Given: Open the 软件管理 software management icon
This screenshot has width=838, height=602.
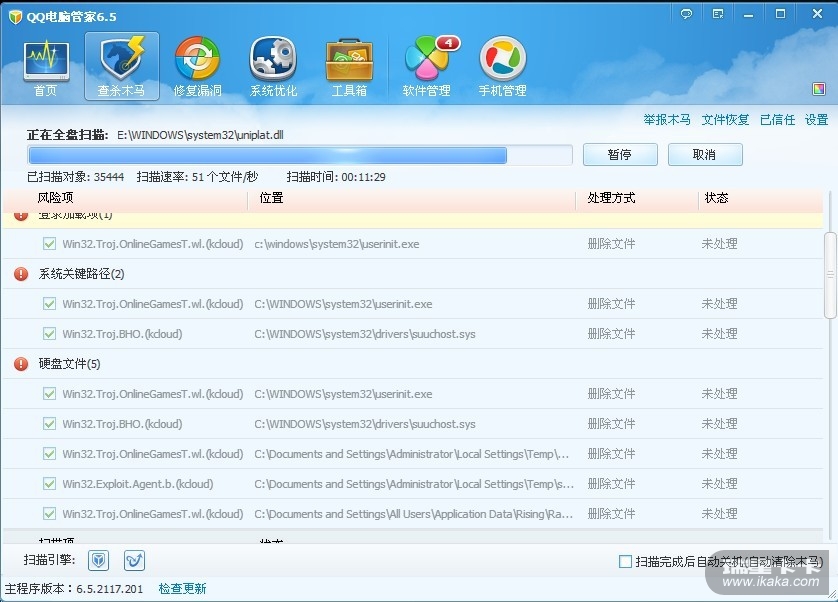Looking at the screenshot, I should 426,67.
